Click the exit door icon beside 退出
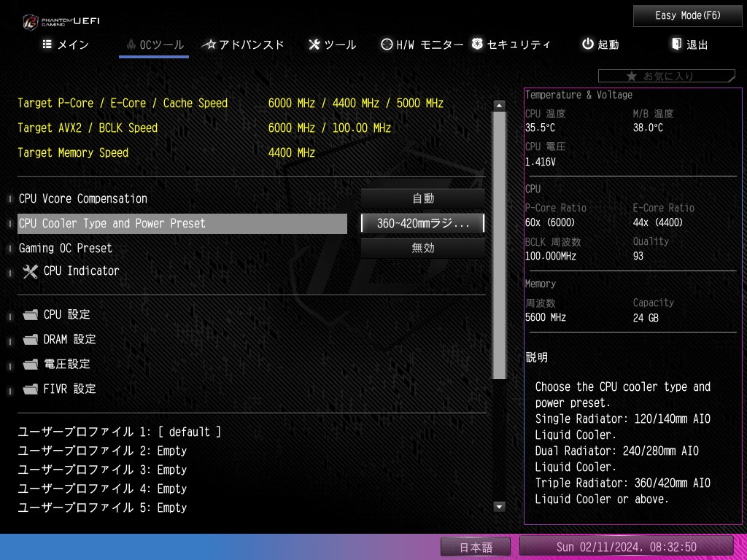The width and height of the screenshot is (747, 560). coord(676,44)
